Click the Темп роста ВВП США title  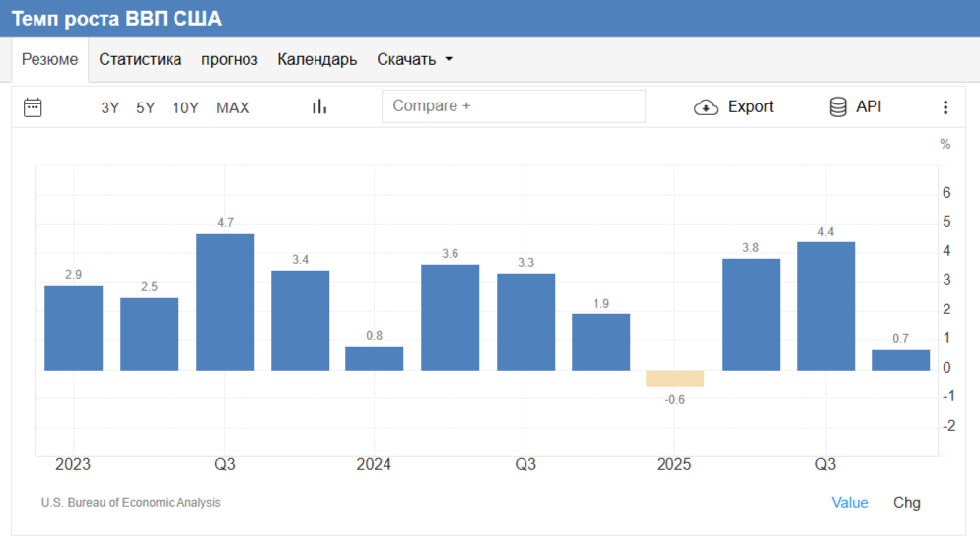click(x=117, y=19)
